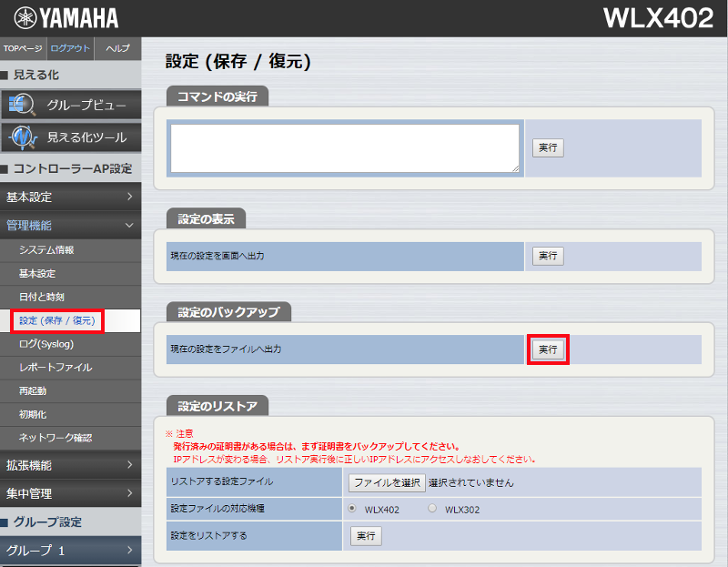The width and height of the screenshot is (728, 567).
Task: Collapse the 管理機能 sidebar section
Action: tap(70, 225)
